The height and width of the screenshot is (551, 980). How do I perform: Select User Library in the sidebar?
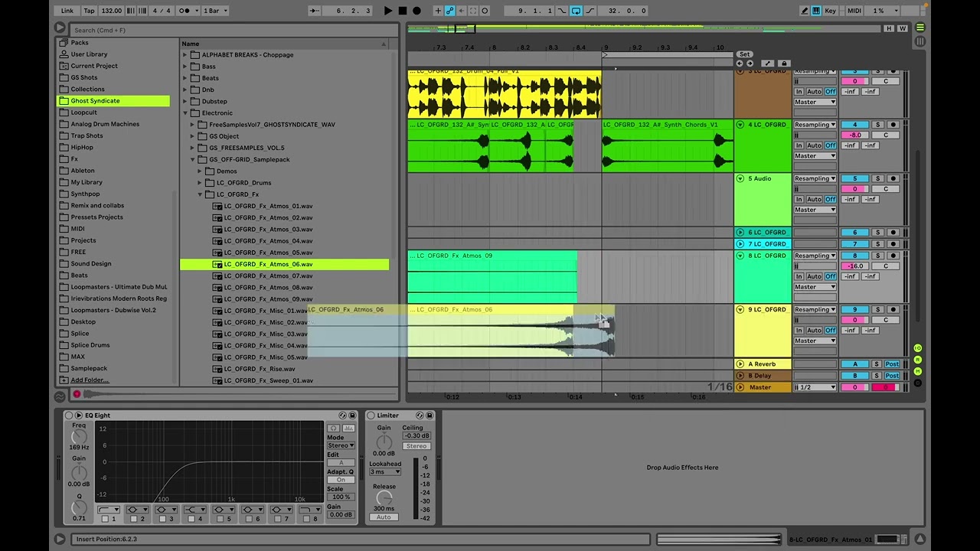click(89, 54)
